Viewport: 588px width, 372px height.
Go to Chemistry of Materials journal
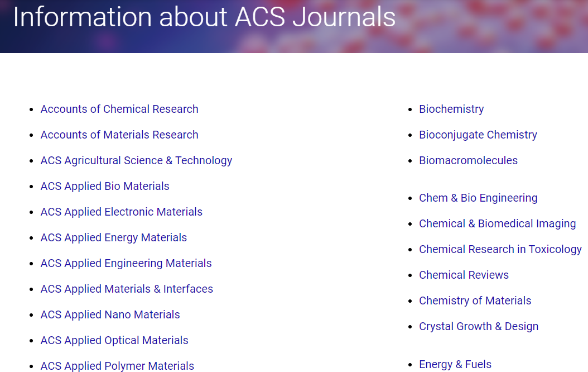475,301
